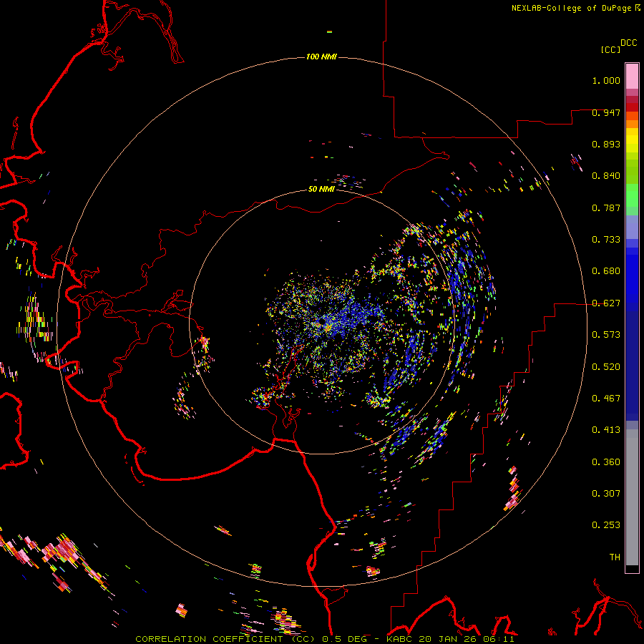Click the 0.787 colorbar value
This screenshot has height=644, width=644.
(x=606, y=208)
